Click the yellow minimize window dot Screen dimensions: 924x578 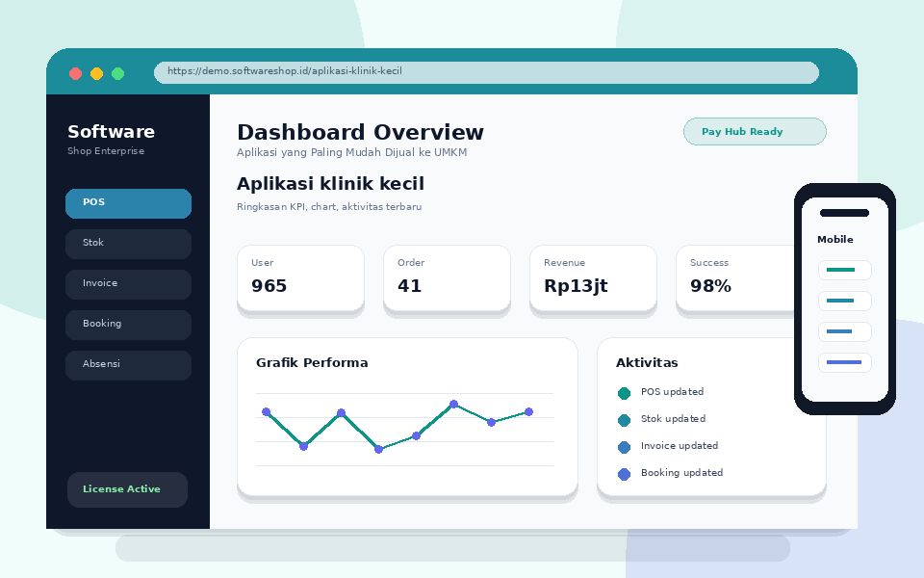point(96,74)
